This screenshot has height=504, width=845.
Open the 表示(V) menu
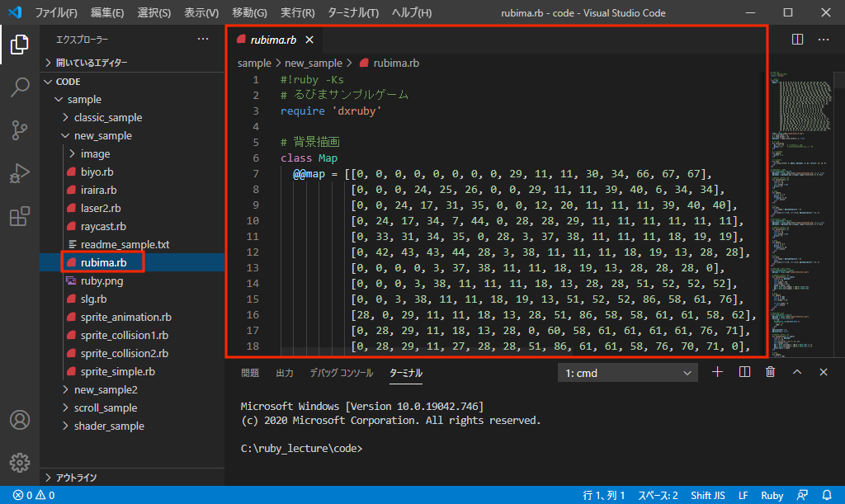pyautogui.click(x=201, y=12)
